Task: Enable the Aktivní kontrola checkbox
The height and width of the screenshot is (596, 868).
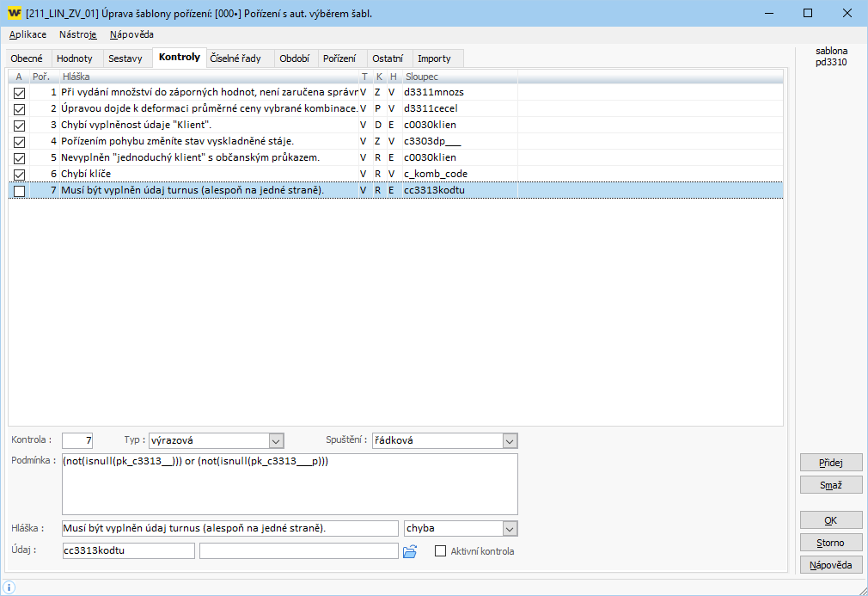Action: pyautogui.click(x=442, y=551)
